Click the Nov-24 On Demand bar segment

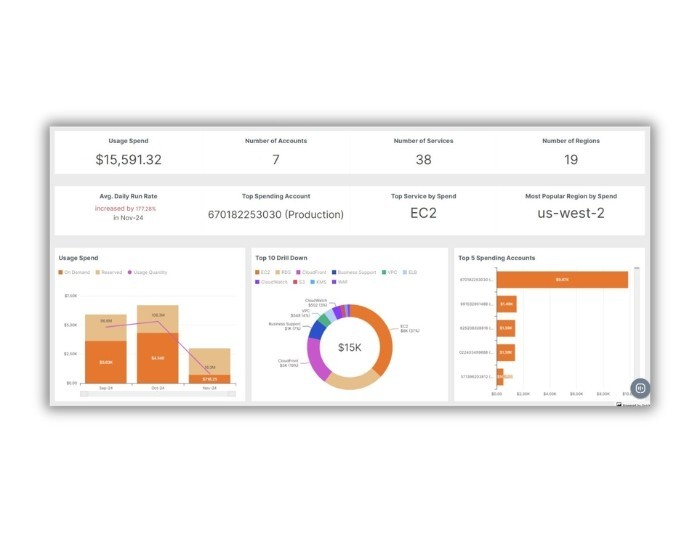click(x=209, y=379)
